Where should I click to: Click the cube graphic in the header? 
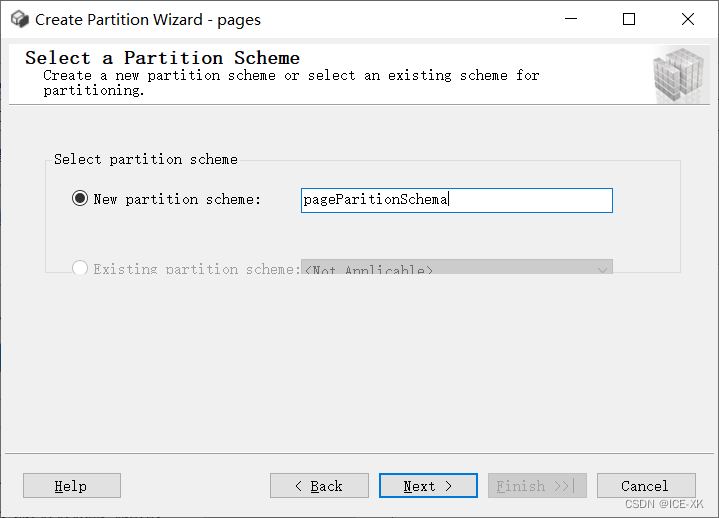[x=679, y=74]
